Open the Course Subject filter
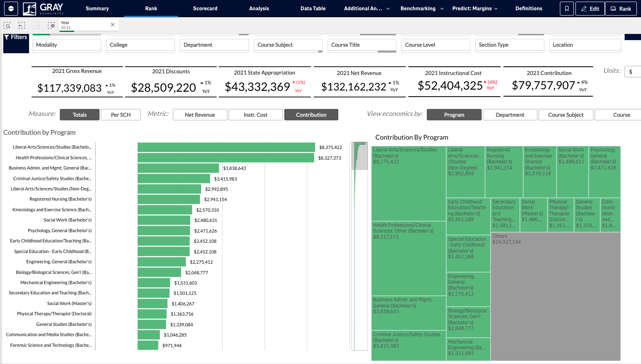Viewport: 641px width, 364px height. pyautogui.click(x=288, y=45)
